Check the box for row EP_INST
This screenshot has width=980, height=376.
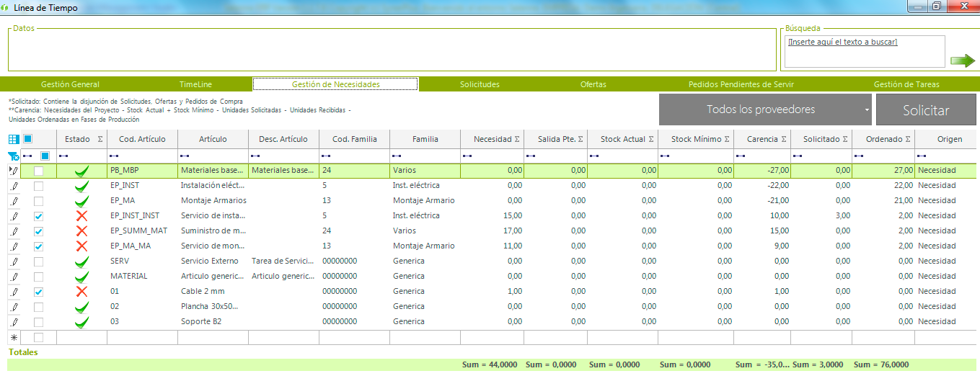coord(38,186)
